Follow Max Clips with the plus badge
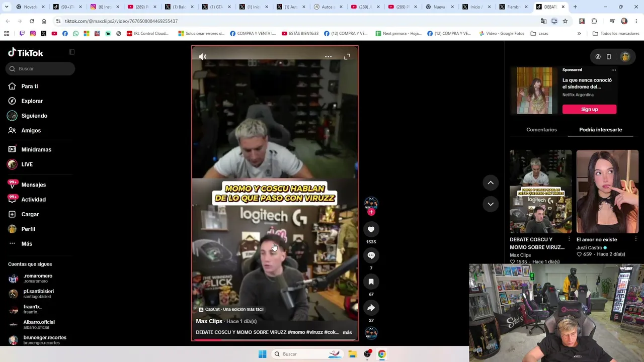Viewport: 644px width, 362px height. (371, 212)
